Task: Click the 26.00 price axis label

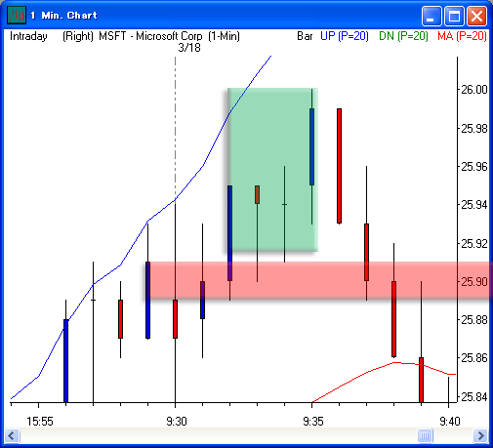Action: [474, 89]
